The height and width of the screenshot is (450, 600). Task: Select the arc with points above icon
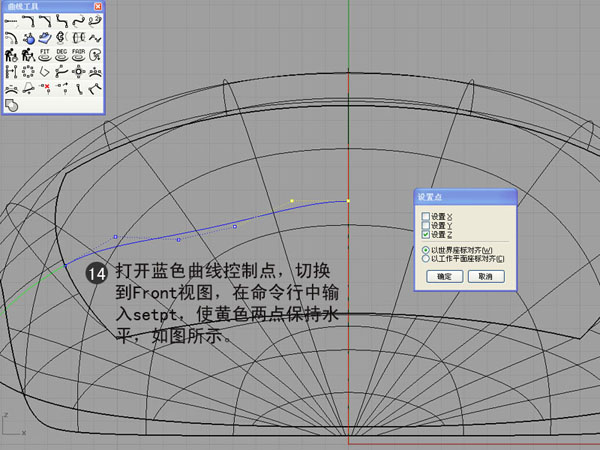click(95, 72)
